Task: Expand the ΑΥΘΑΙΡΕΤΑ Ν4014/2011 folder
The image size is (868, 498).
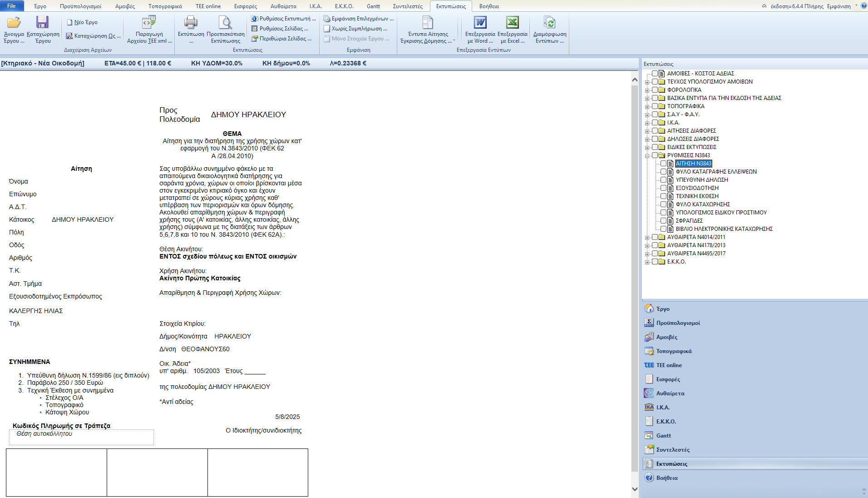Action: [x=647, y=237]
